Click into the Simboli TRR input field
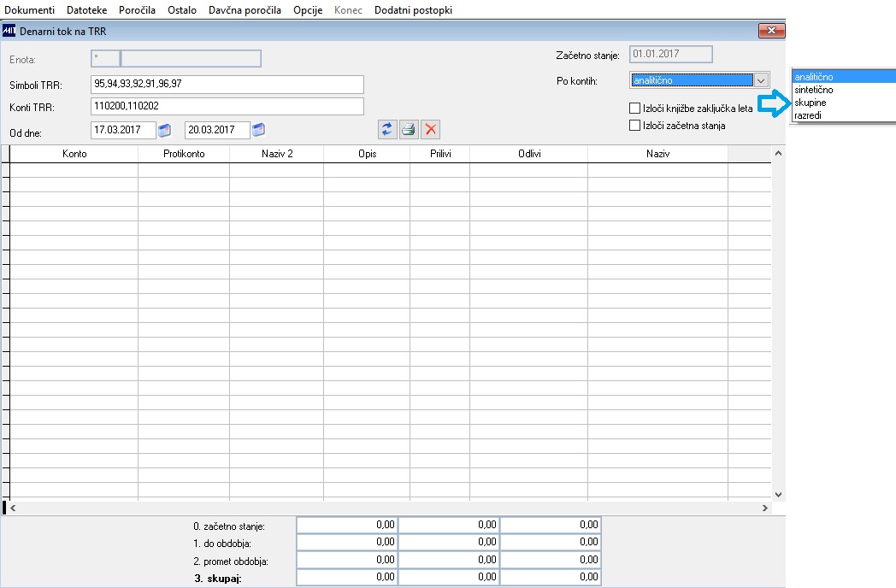The image size is (896, 588). 227,84
